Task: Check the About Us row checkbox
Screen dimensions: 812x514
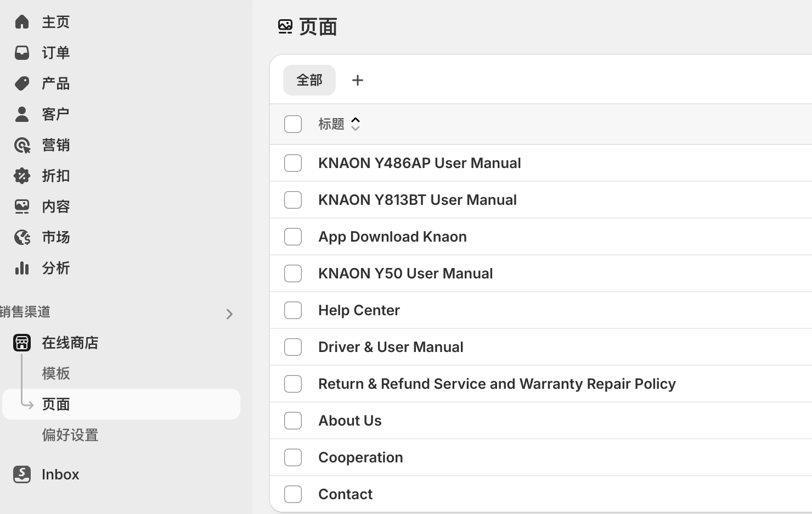Action: coord(293,421)
